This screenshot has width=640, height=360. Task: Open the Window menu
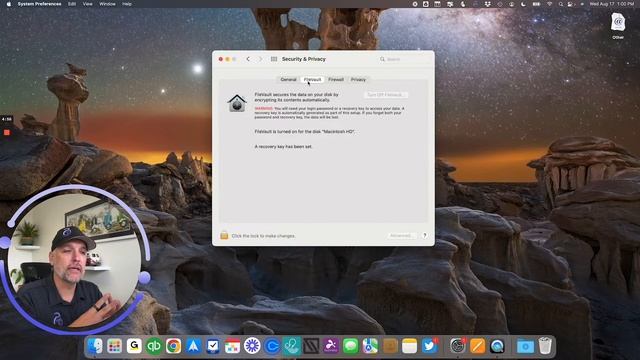click(107, 4)
